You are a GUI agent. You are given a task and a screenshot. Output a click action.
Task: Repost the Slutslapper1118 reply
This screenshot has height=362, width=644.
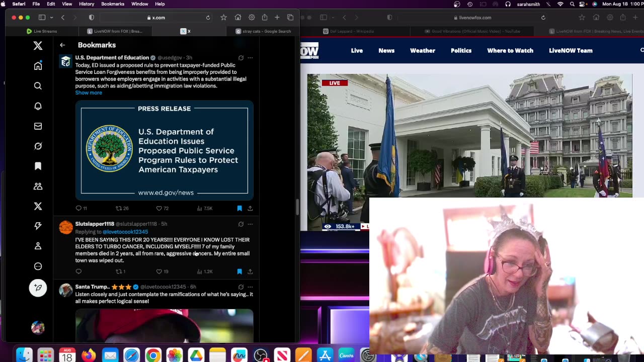119,271
